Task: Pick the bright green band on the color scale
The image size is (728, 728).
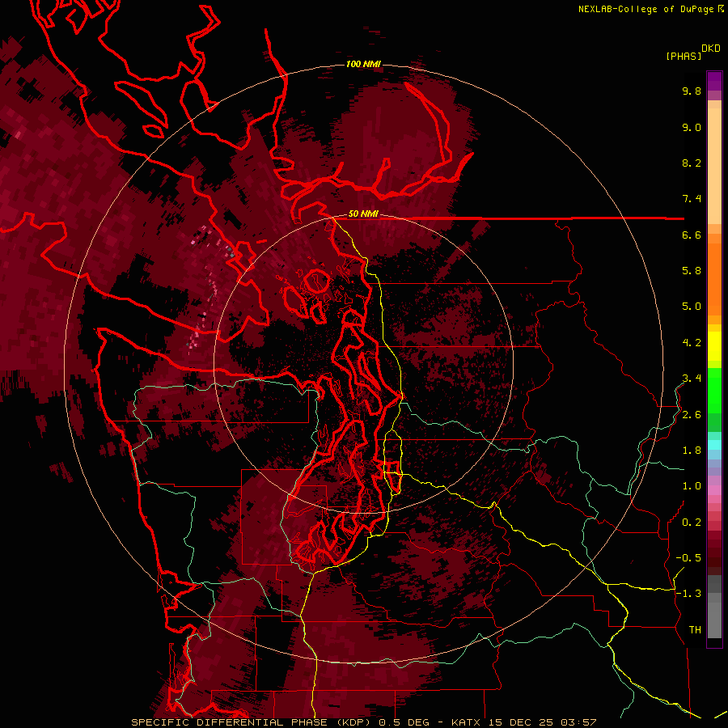Action: 714,390
